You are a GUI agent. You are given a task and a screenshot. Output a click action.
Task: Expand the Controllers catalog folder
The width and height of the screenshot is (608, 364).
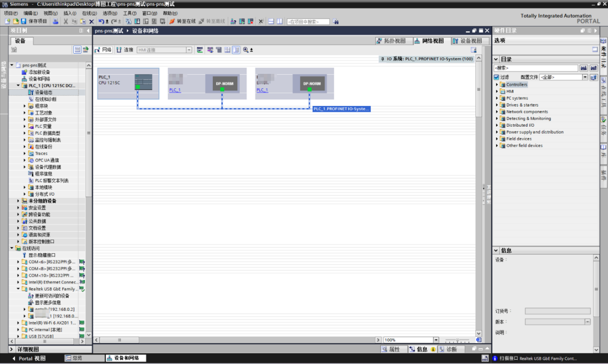coord(497,85)
